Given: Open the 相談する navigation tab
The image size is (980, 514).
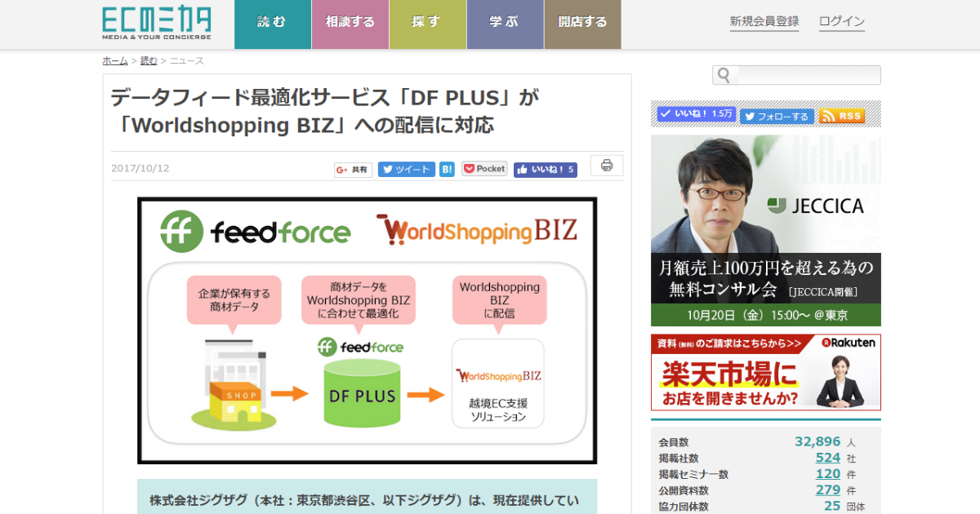Looking at the screenshot, I should (x=350, y=24).
